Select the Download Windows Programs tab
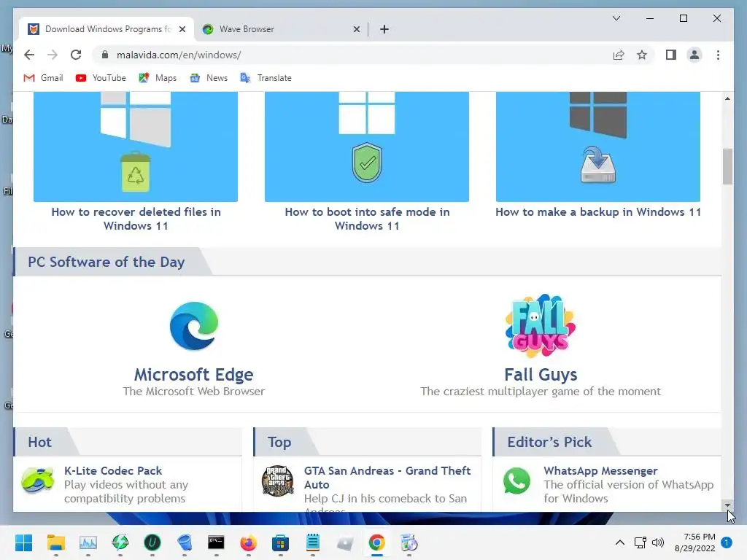This screenshot has width=747, height=560. pyautogui.click(x=107, y=29)
